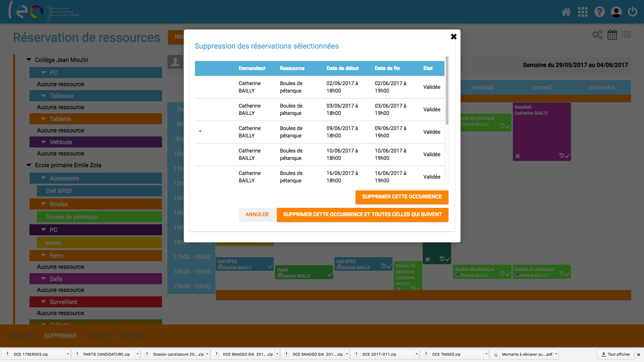Open the applications grid icon
The width and height of the screenshot is (644, 362).
tap(583, 12)
